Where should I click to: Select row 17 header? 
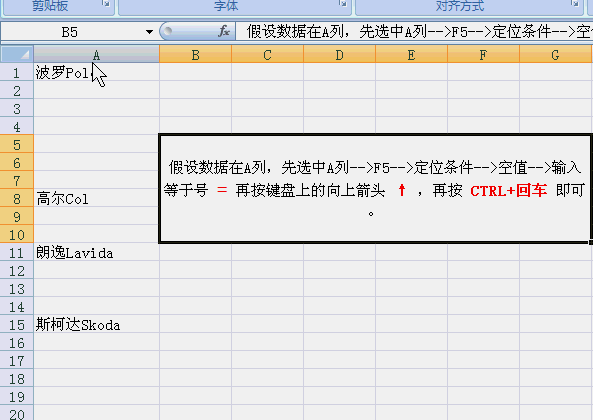(x=17, y=361)
